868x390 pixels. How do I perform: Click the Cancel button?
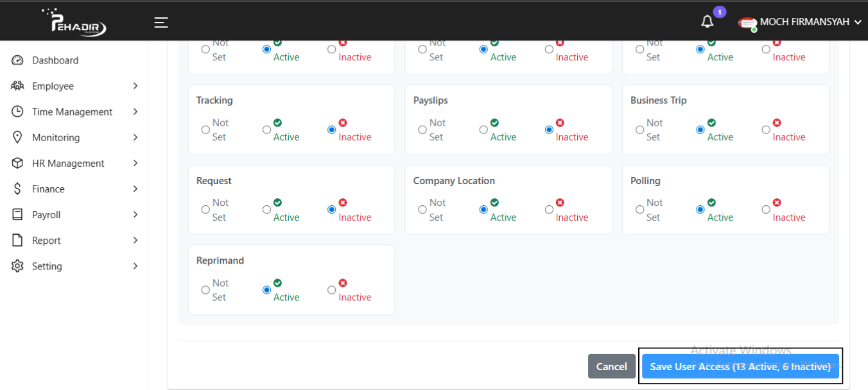pyautogui.click(x=611, y=366)
